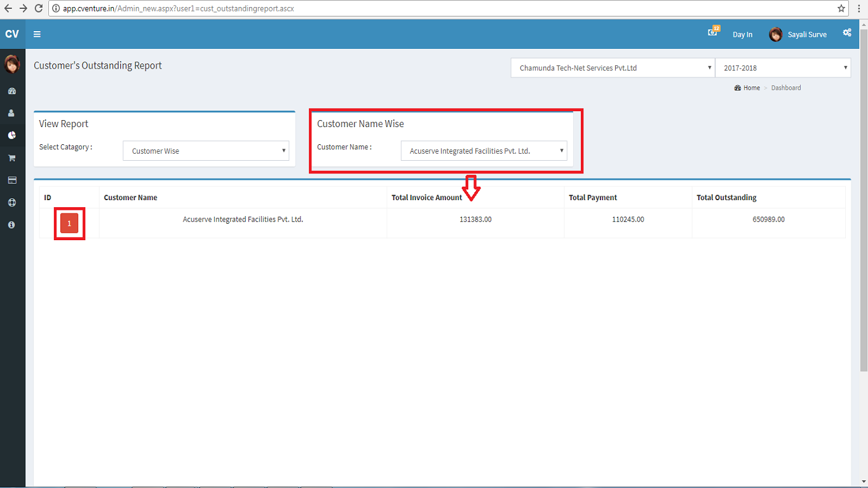Click invoice amount 131383.00
Image resolution: width=868 pixels, height=488 pixels.
coord(475,219)
